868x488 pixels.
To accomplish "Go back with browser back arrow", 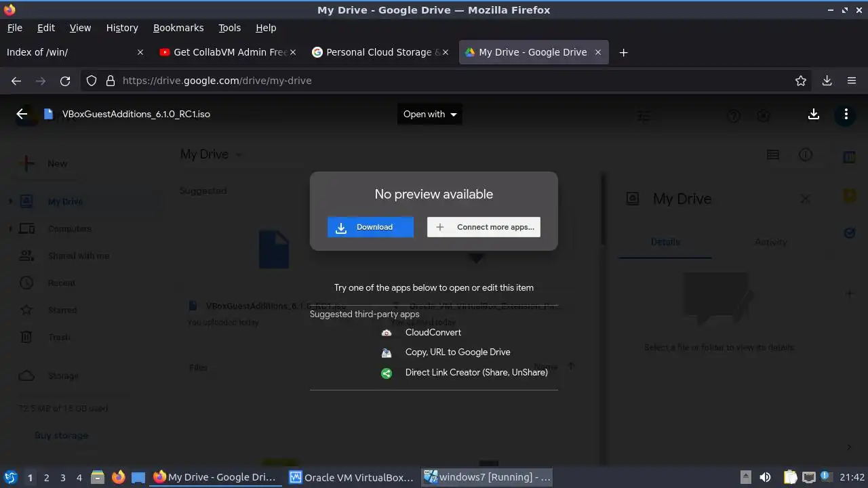I will pyautogui.click(x=16, y=81).
